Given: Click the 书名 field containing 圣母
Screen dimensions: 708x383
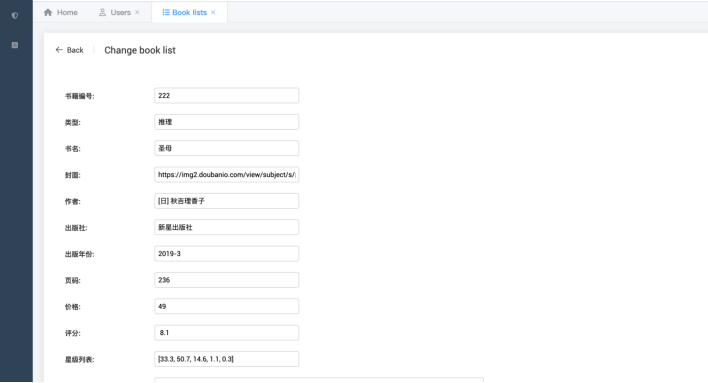Looking at the screenshot, I should pyautogui.click(x=227, y=148).
